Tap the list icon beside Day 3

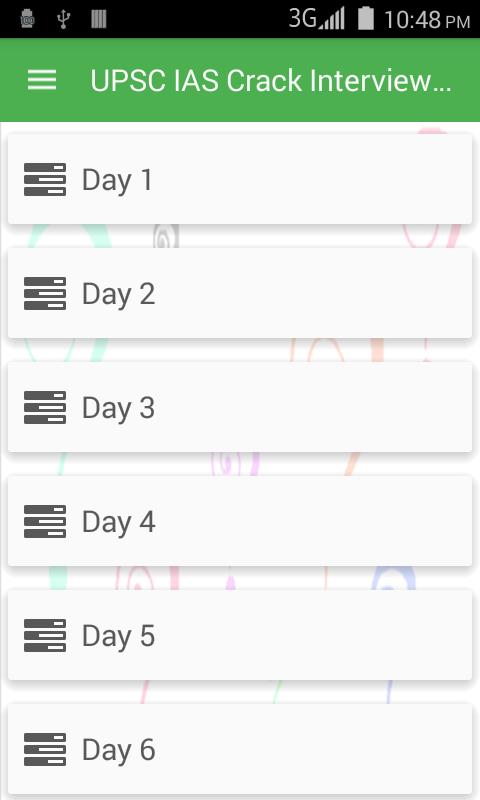[x=45, y=407]
